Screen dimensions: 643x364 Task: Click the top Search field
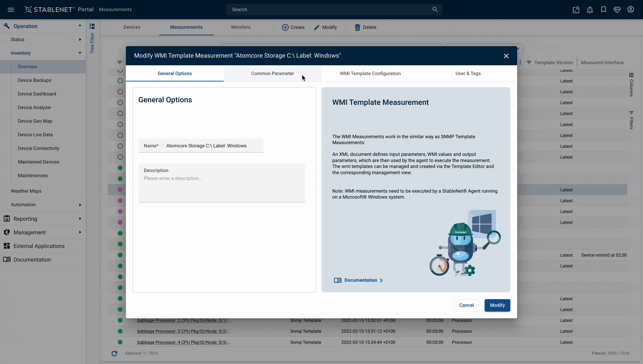334,10
